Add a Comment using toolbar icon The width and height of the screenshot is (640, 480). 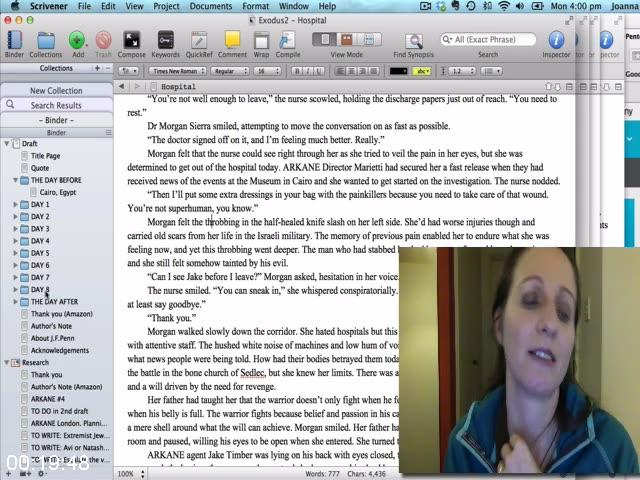point(232,40)
